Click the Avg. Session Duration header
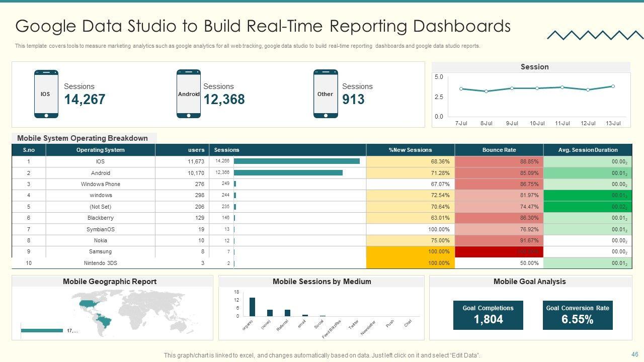The height and width of the screenshot is (362, 644). [588, 150]
